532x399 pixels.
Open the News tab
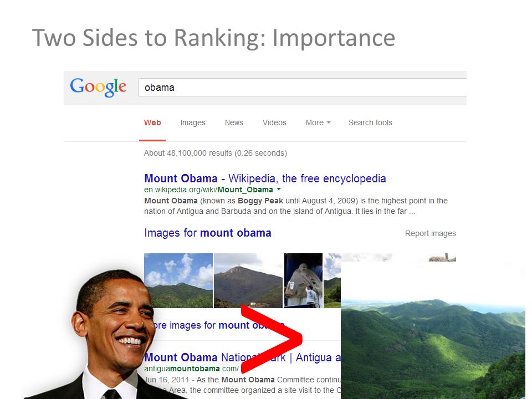tap(234, 122)
